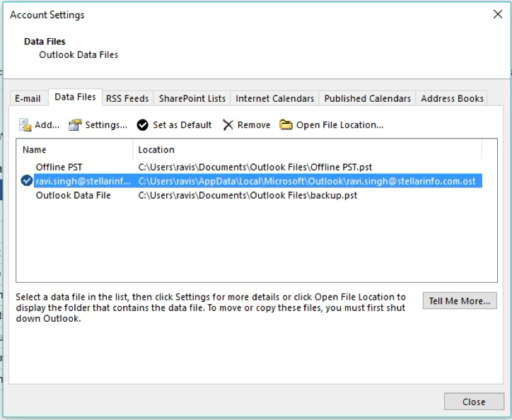This screenshot has height=420, width=512.
Task: Click the Close button at bottom
Action: coord(474,402)
